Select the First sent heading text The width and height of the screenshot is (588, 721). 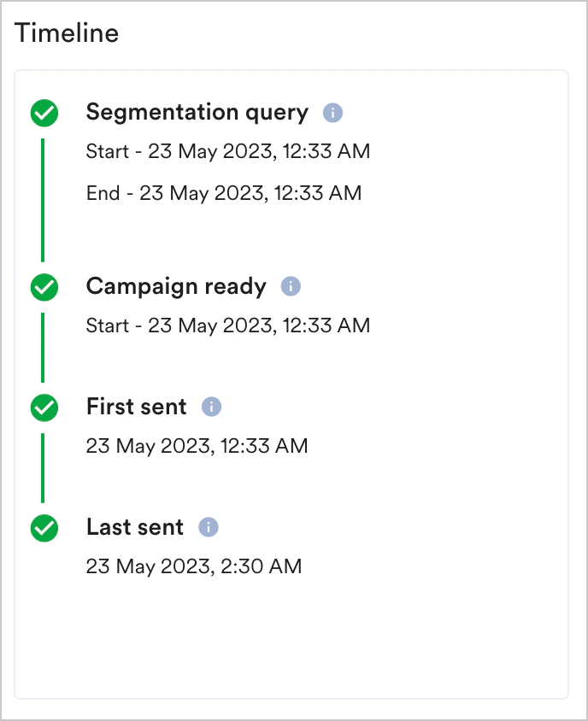(x=136, y=407)
